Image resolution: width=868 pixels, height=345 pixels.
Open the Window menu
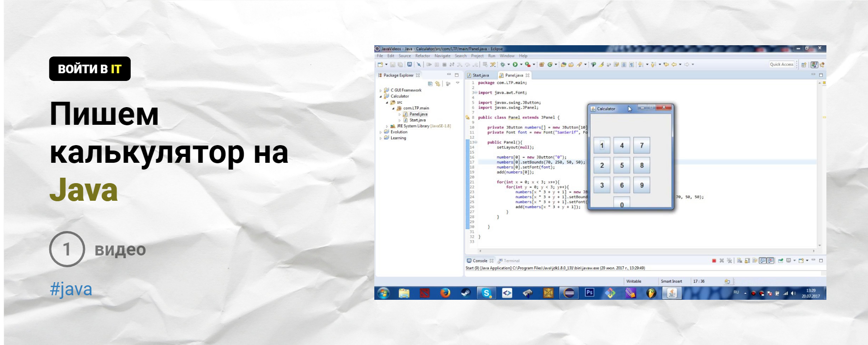507,56
